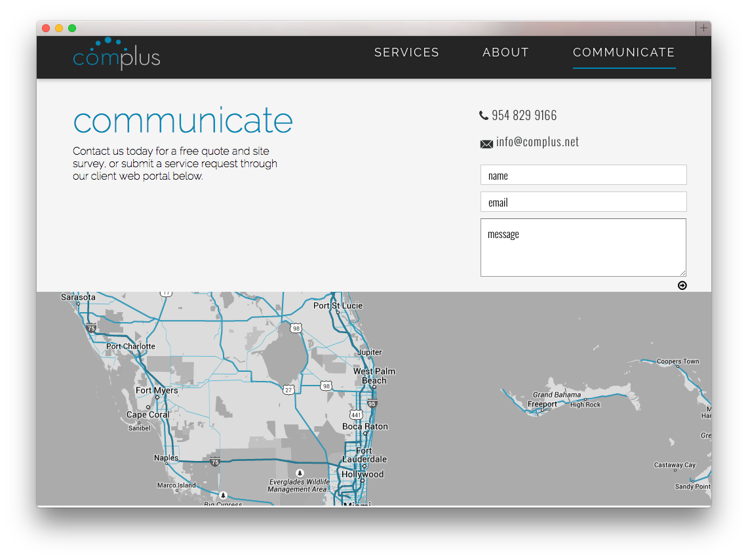Select the COMMUNICATE nav item

(x=624, y=52)
